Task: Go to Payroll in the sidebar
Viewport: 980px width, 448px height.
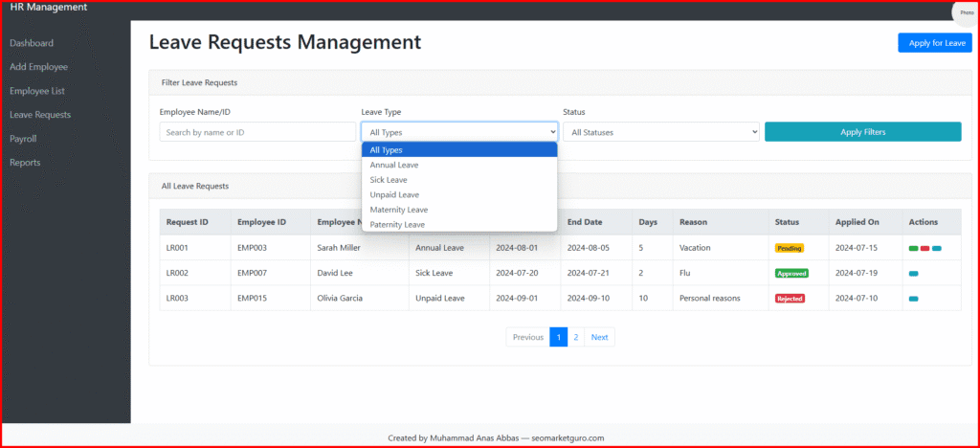Action: click(23, 139)
